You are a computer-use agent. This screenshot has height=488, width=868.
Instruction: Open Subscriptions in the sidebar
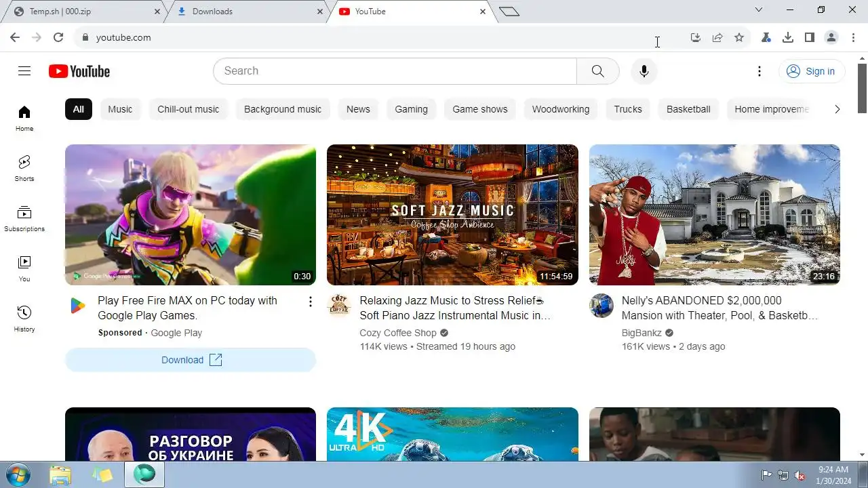(x=24, y=219)
